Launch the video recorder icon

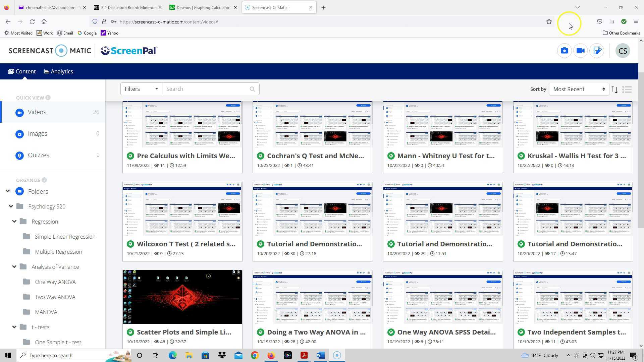click(581, 51)
